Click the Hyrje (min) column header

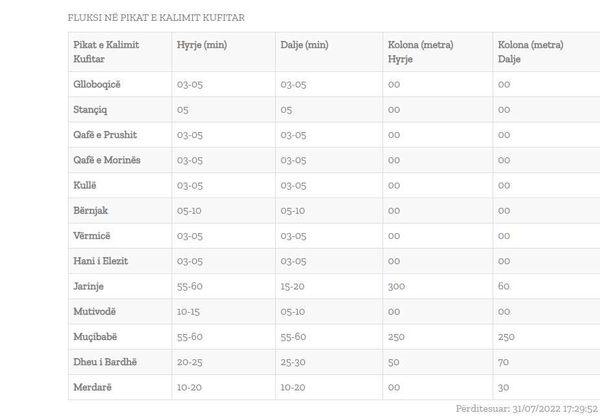click(202, 45)
